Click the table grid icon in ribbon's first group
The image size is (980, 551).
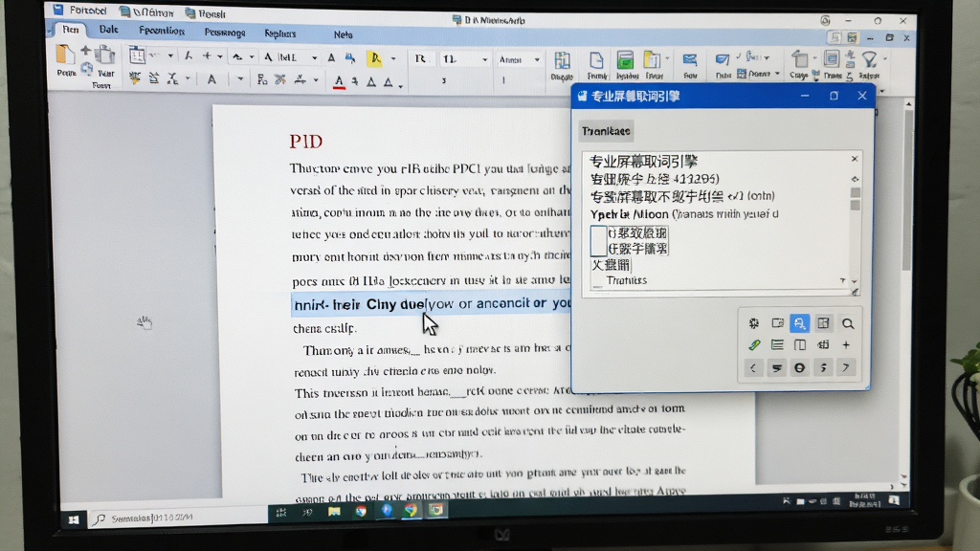pyautogui.click(x=137, y=55)
